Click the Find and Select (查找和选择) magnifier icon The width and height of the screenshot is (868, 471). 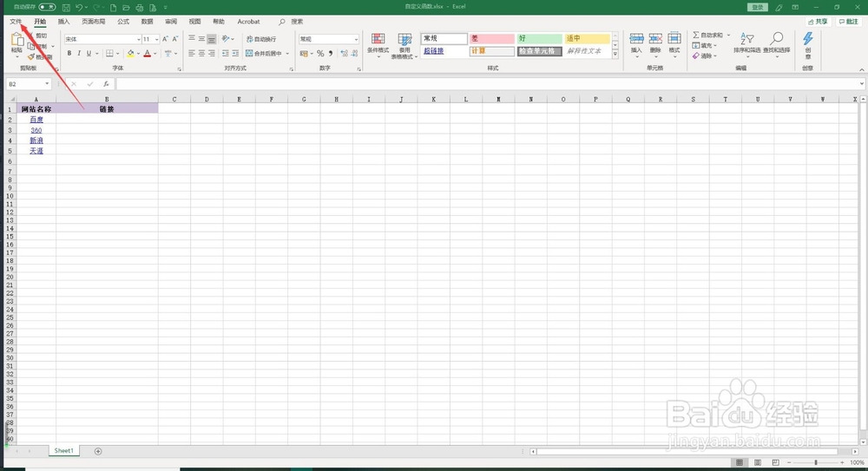click(x=777, y=38)
